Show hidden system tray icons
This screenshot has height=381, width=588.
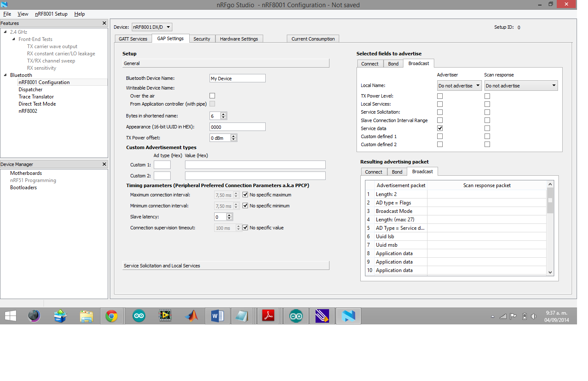point(493,316)
